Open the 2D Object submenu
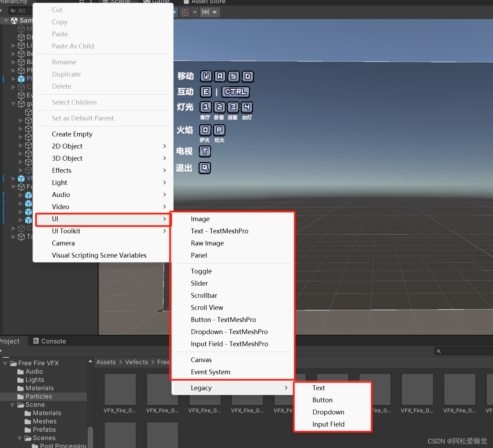The width and height of the screenshot is (493, 448). point(103,146)
